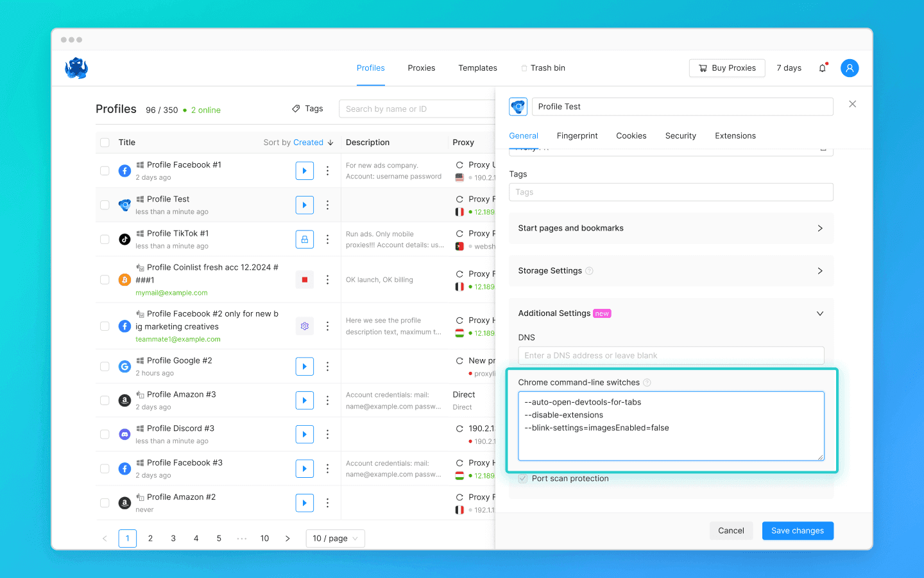Viewport: 924px width, 578px height.
Task: Check the box for Profile Facebook #1
Action: 105,171
